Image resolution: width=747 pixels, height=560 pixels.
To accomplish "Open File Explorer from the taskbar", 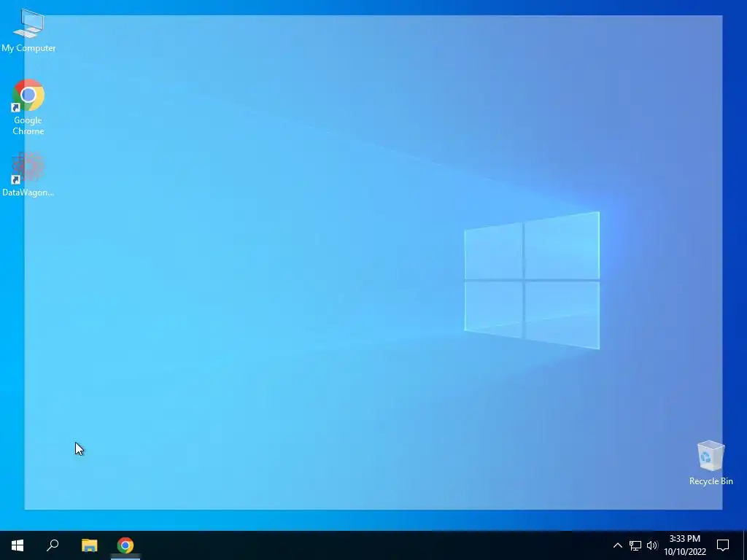I will click(x=89, y=545).
